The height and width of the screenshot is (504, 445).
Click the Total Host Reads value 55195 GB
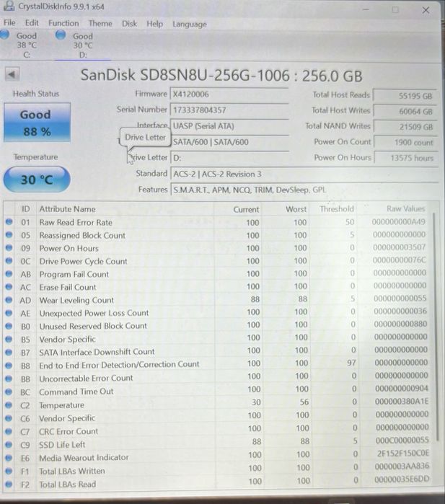point(405,96)
